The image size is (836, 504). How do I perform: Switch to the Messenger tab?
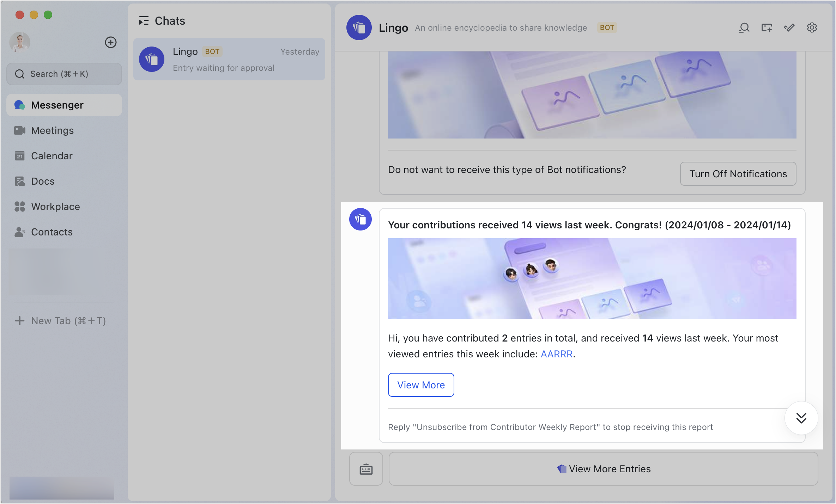57,105
